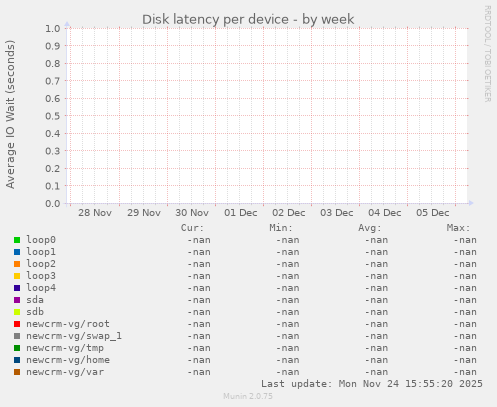
Task: Click the dark purple loop4 swatch
Action: (17, 288)
